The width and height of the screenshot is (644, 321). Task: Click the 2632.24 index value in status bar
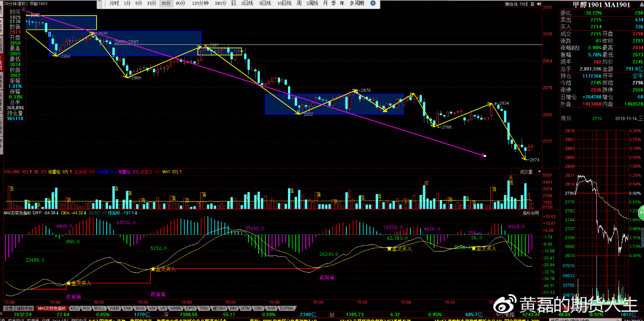coord(23,315)
